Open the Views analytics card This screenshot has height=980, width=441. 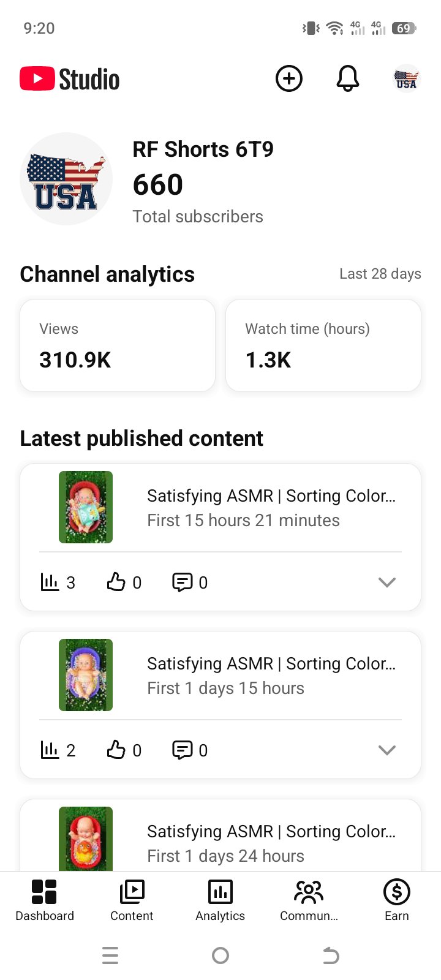[118, 345]
